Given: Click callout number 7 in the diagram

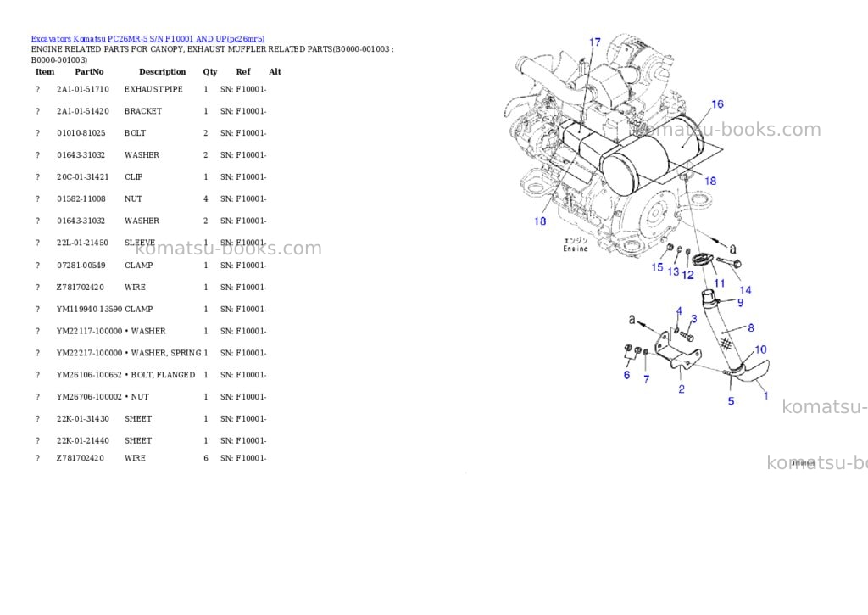Looking at the screenshot, I should pyautogui.click(x=646, y=379).
